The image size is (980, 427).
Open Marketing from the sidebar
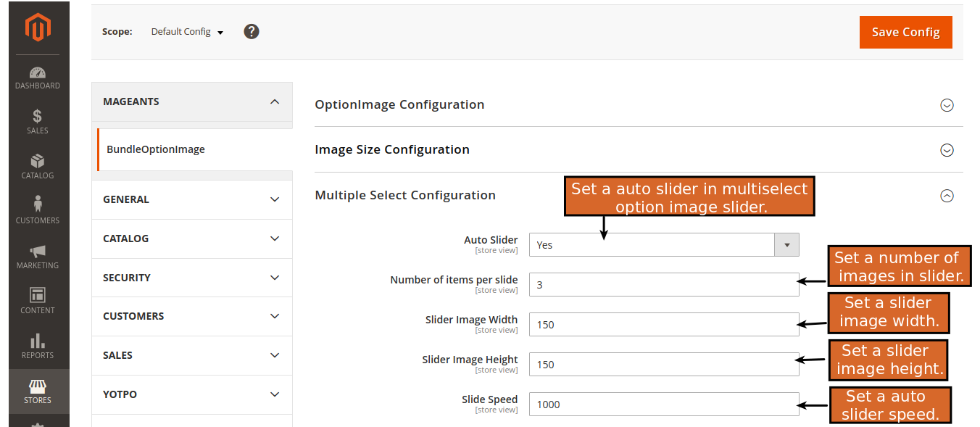38,255
